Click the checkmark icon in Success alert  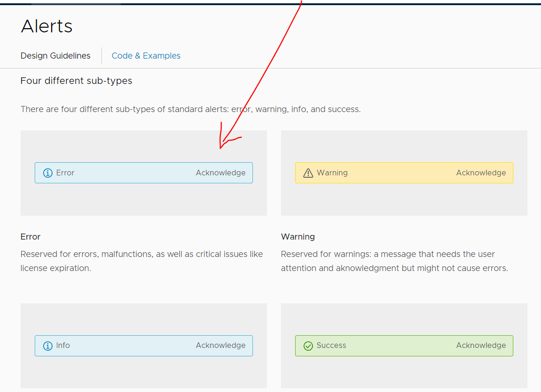tap(308, 346)
